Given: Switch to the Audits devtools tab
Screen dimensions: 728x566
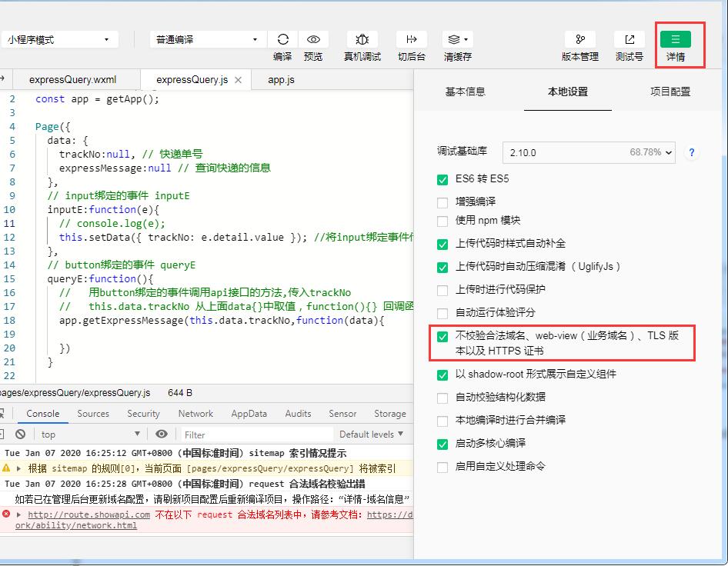Looking at the screenshot, I should 298,414.
